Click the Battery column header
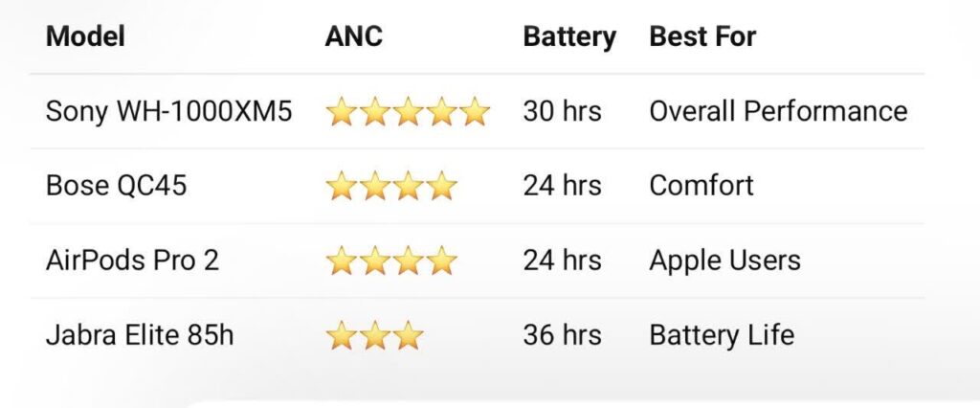 coord(569,37)
